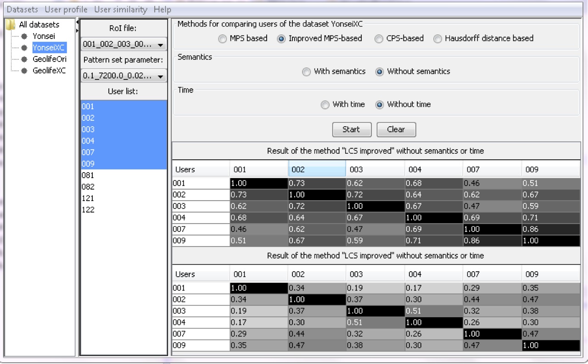Click the bullet icon beside GeolifeXC
This screenshot has width=588, height=364.
point(24,71)
